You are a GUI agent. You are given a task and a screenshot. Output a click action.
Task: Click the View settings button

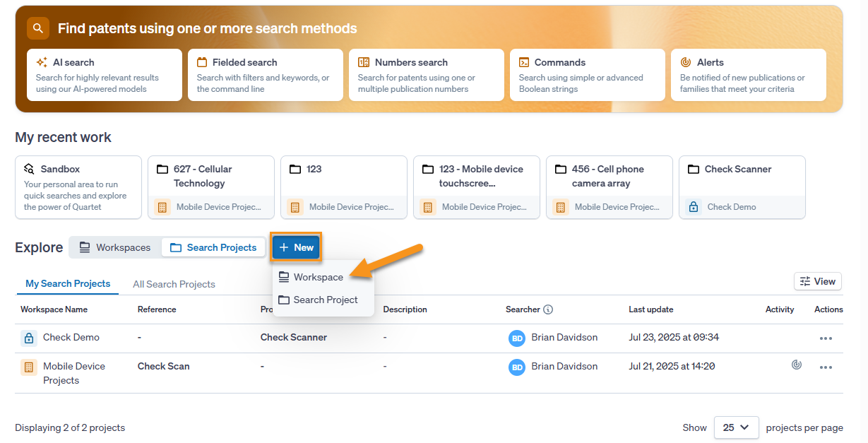coord(817,281)
